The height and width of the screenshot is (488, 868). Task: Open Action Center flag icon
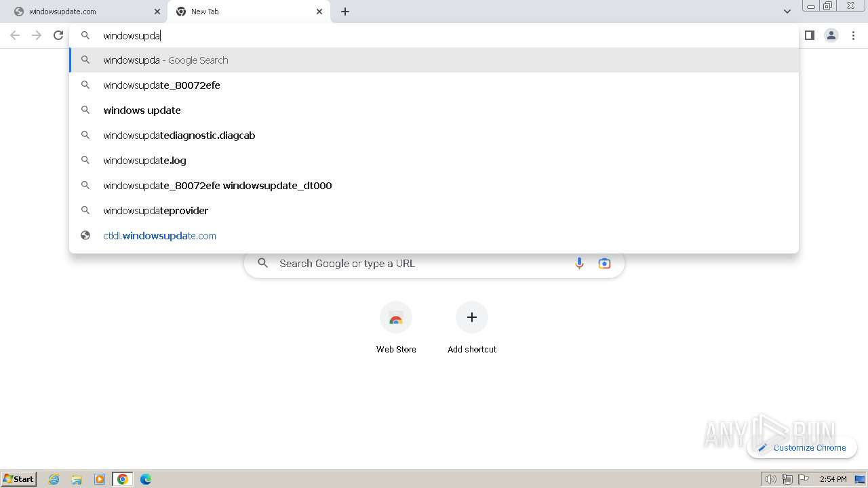point(804,479)
